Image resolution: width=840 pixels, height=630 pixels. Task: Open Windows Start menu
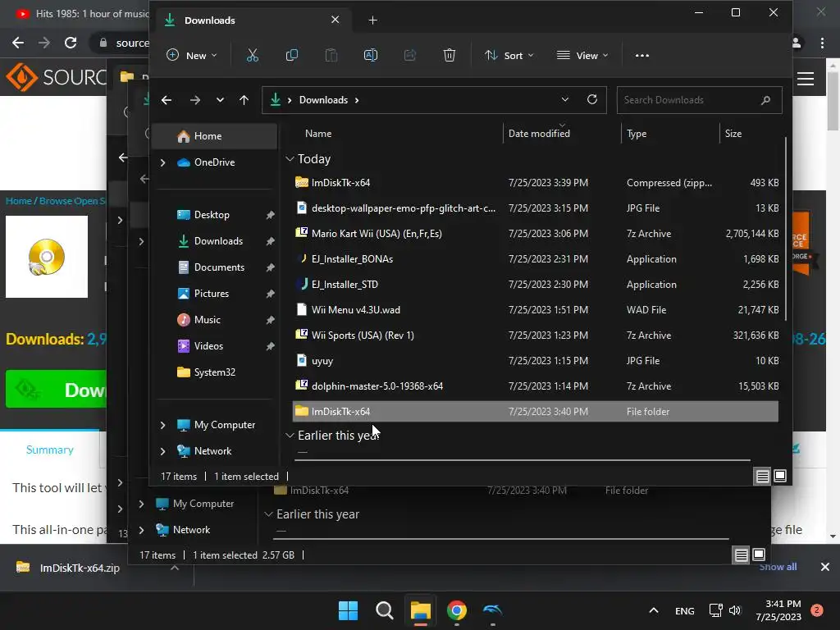[348, 610]
